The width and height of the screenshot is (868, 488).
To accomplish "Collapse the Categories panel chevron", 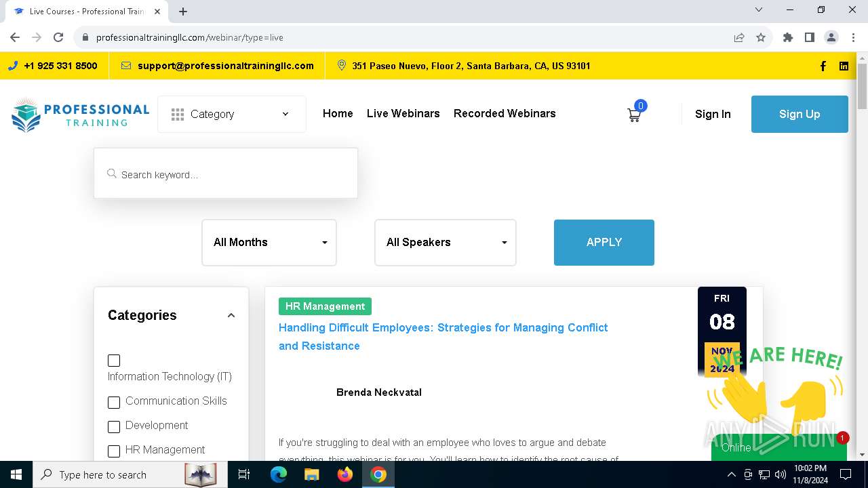I will tap(231, 315).
